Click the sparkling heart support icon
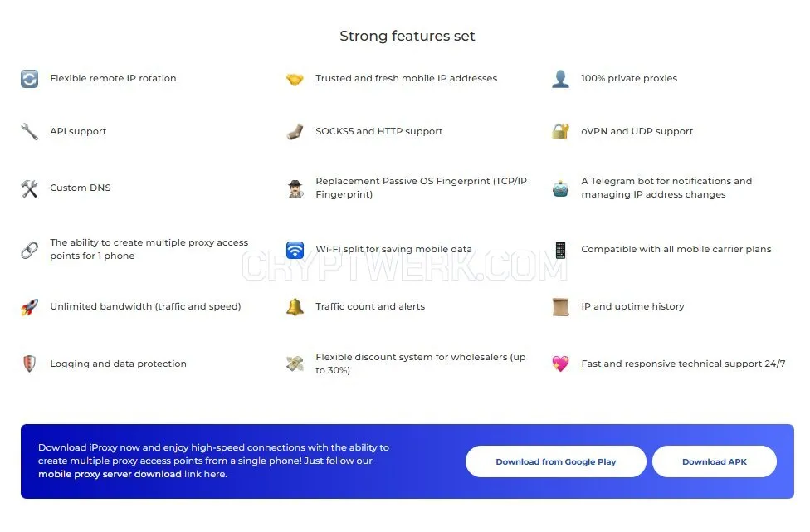810x532 pixels. click(560, 364)
